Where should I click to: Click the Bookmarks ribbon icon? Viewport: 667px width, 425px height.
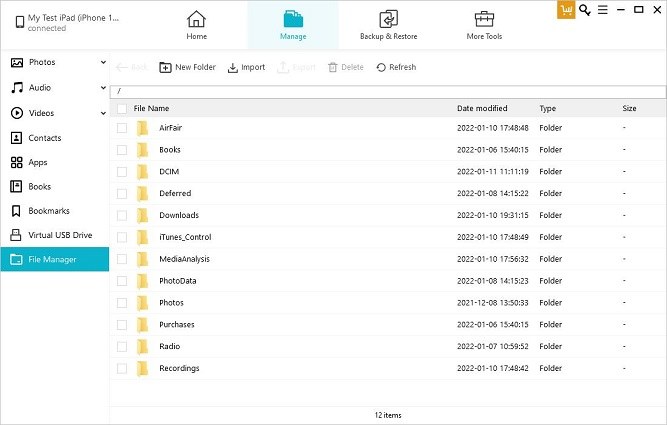pyautogui.click(x=16, y=211)
